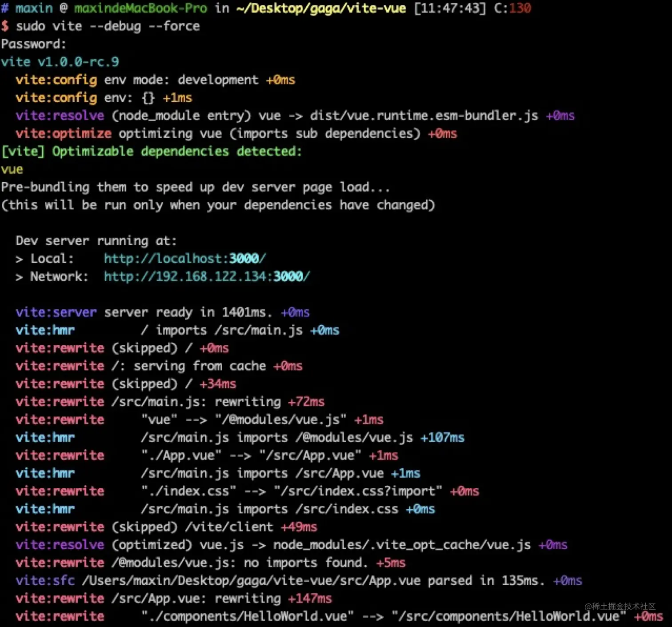Screen dimensions: 672x627
Task: Select 'vite:config env mode: development' line
Action: (155, 80)
